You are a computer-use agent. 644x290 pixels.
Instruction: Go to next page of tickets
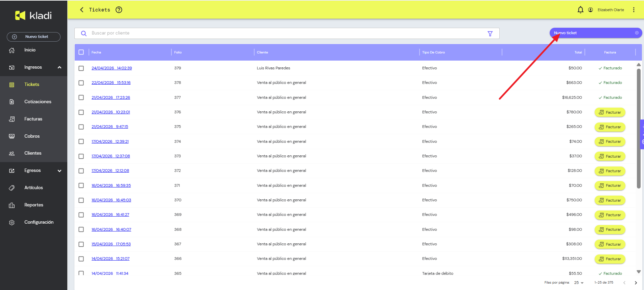pyautogui.click(x=636, y=283)
